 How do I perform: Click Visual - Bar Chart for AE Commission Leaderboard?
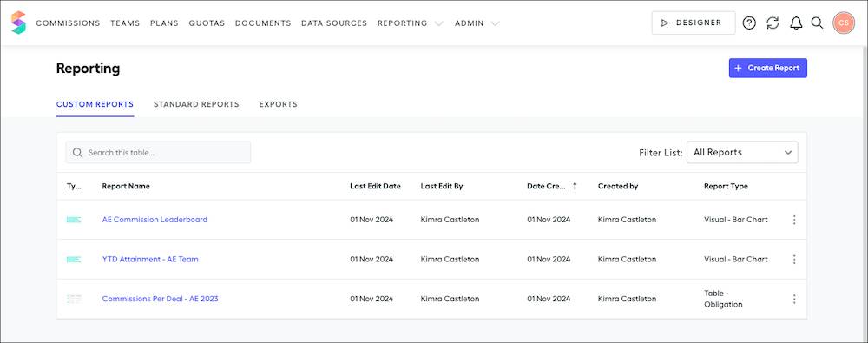(x=736, y=220)
